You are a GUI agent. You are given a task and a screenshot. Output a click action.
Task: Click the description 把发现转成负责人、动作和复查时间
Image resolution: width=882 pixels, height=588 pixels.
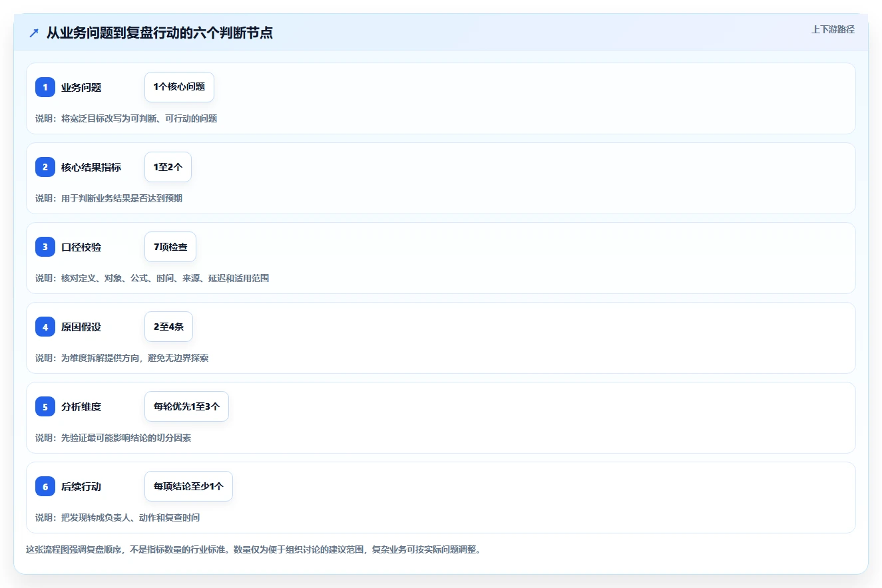118,517
